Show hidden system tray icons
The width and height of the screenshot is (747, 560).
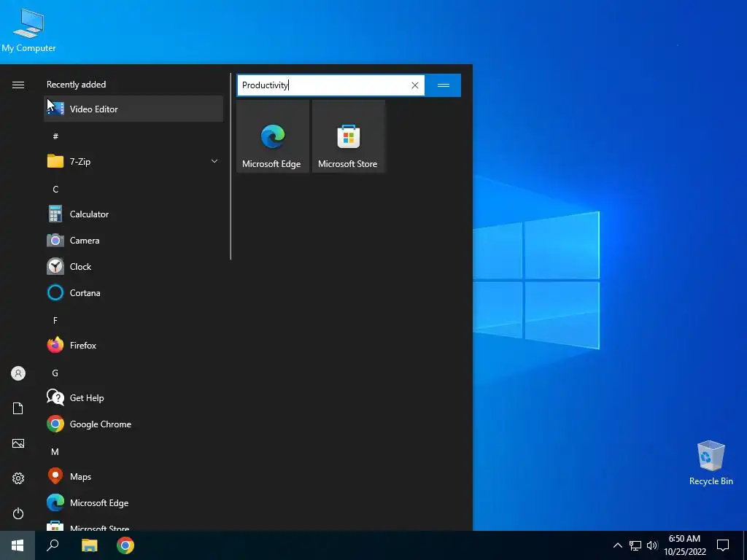point(617,545)
